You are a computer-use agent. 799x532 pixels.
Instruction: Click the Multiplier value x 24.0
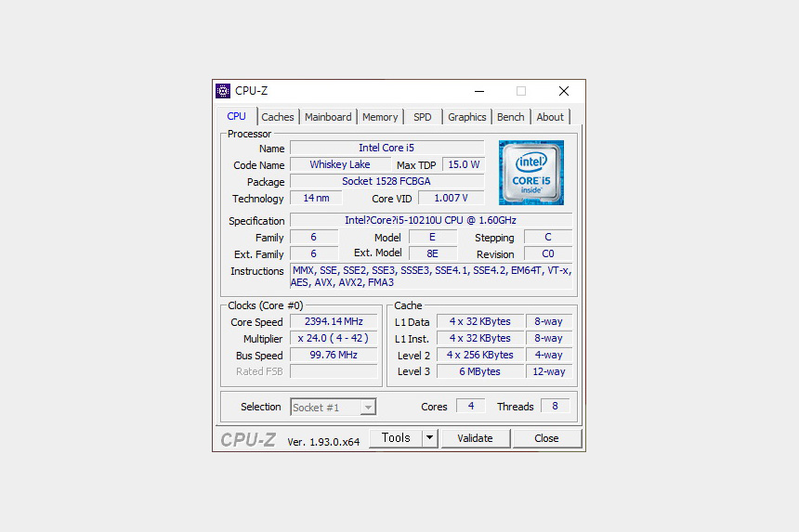(334, 338)
